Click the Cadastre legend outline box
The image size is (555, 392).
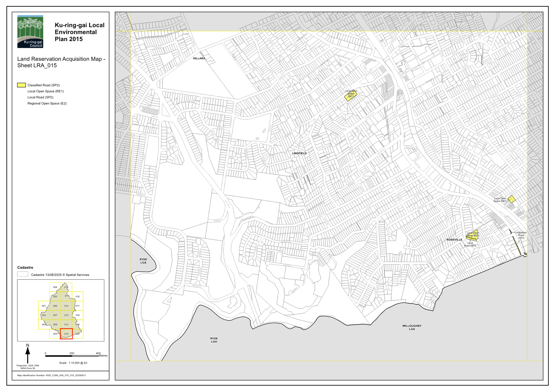(x=23, y=274)
